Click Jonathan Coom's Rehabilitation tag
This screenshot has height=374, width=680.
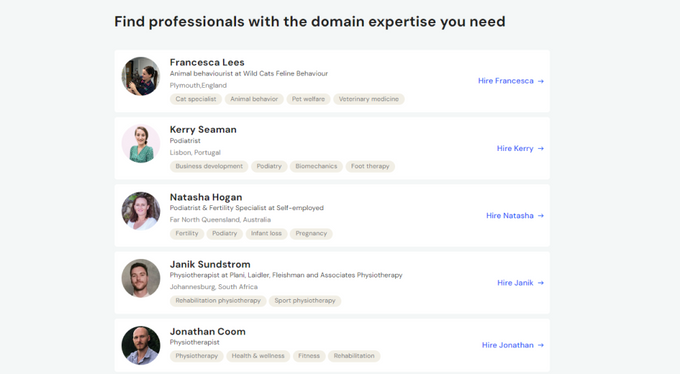click(x=354, y=356)
